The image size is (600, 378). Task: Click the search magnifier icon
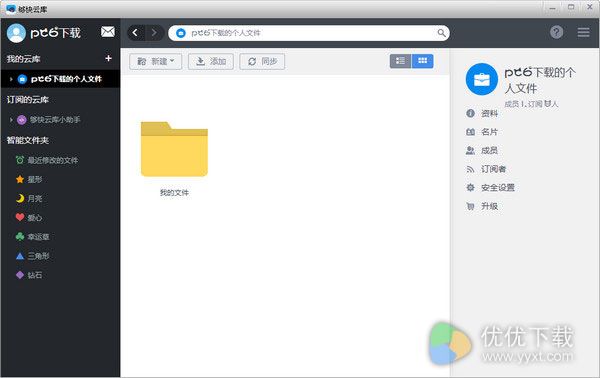pyautogui.click(x=441, y=33)
